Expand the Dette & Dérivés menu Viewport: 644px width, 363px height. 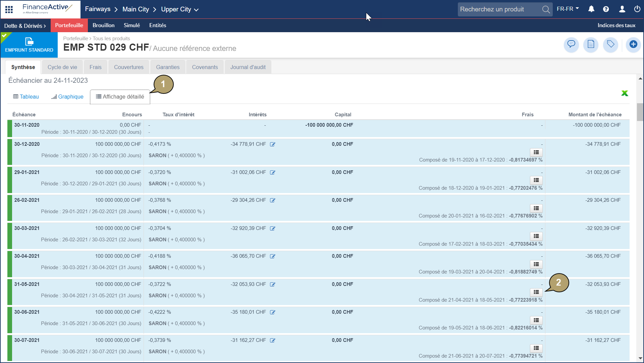click(25, 25)
